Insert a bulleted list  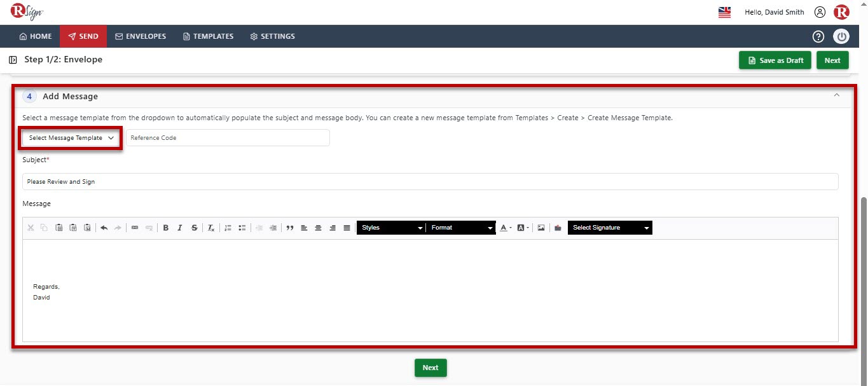pos(242,228)
